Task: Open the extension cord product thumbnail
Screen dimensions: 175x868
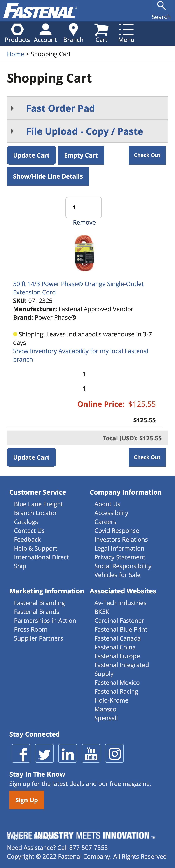Action: pos(84,253)
